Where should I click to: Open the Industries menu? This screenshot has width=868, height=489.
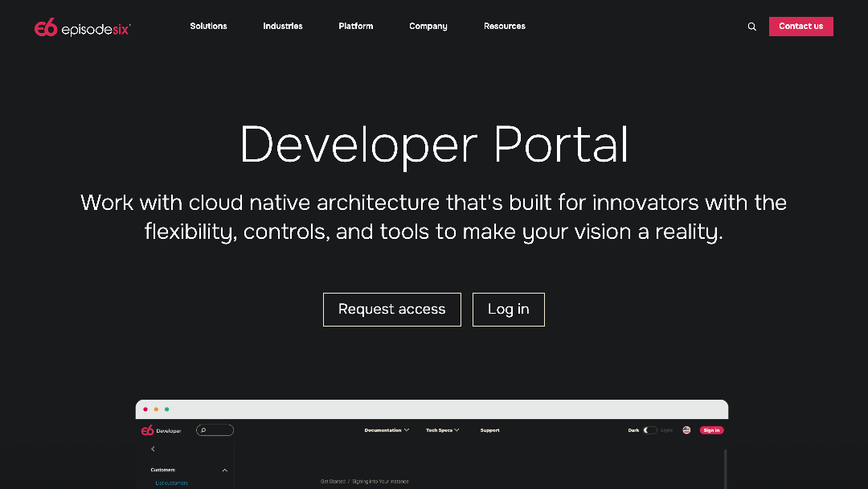click(x=282, y=26)
